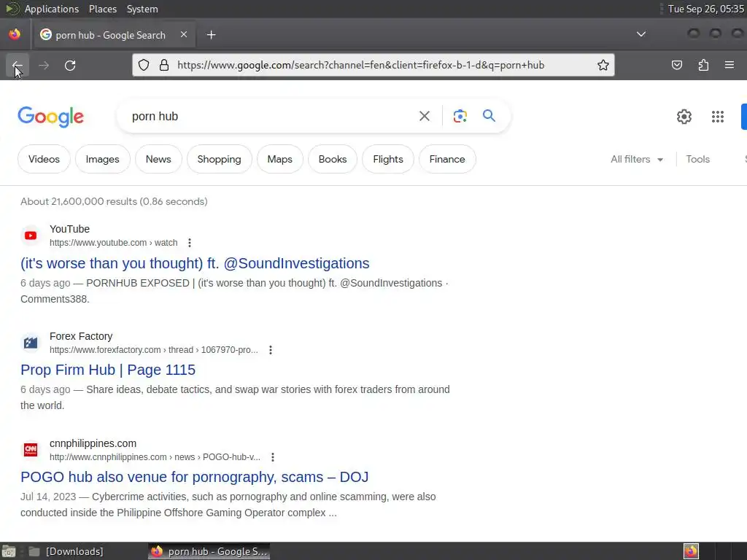Open a new tab with the plus icon
Image resolution: width=747 pixels, height=560 pixels.
coord(211,35)
